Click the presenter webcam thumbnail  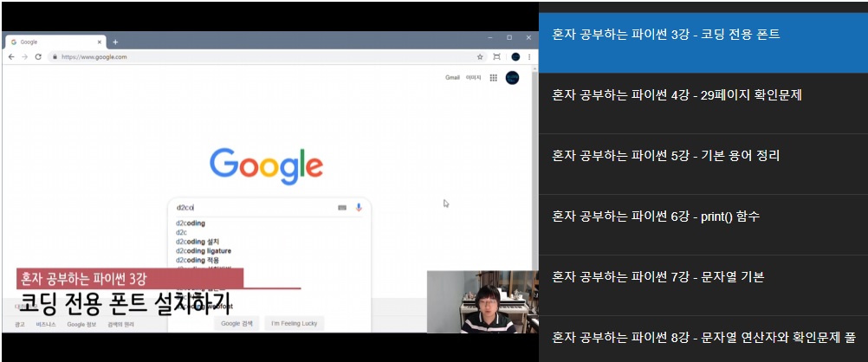[x=483, y=301]
